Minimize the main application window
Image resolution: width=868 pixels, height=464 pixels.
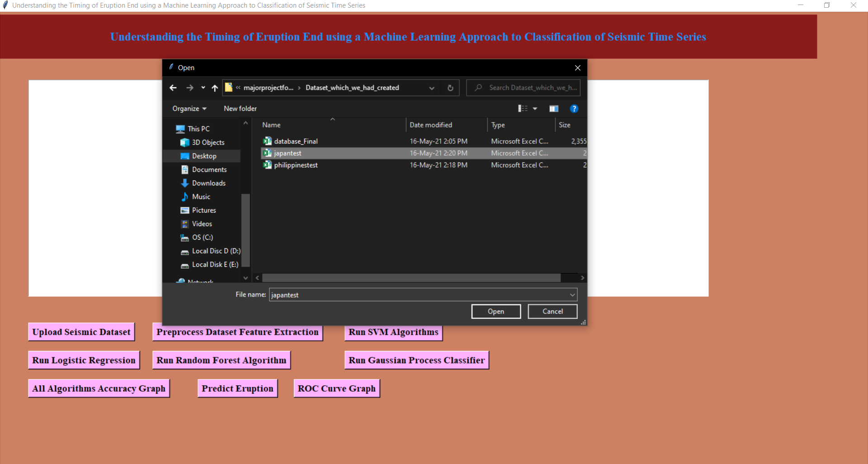[801, 5]
